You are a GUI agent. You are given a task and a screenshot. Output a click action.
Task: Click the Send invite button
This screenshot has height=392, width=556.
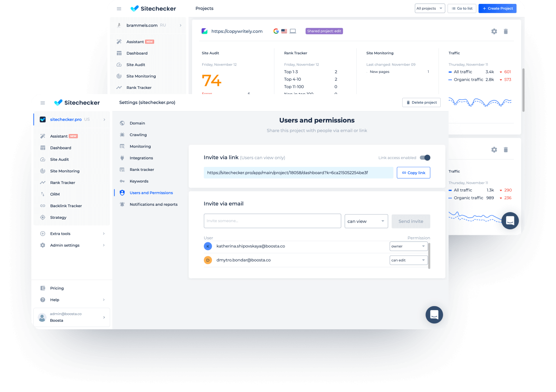click(411, 221)
